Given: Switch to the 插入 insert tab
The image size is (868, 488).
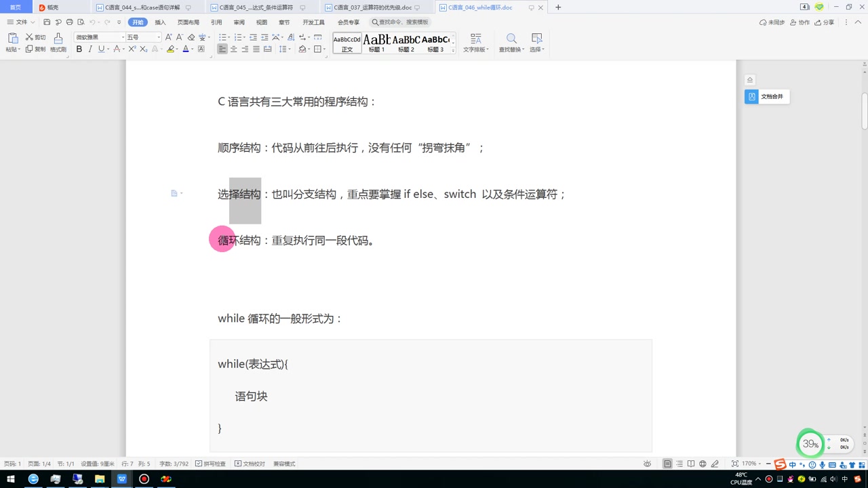Looking at the screenshot, I should click(160, 22).
